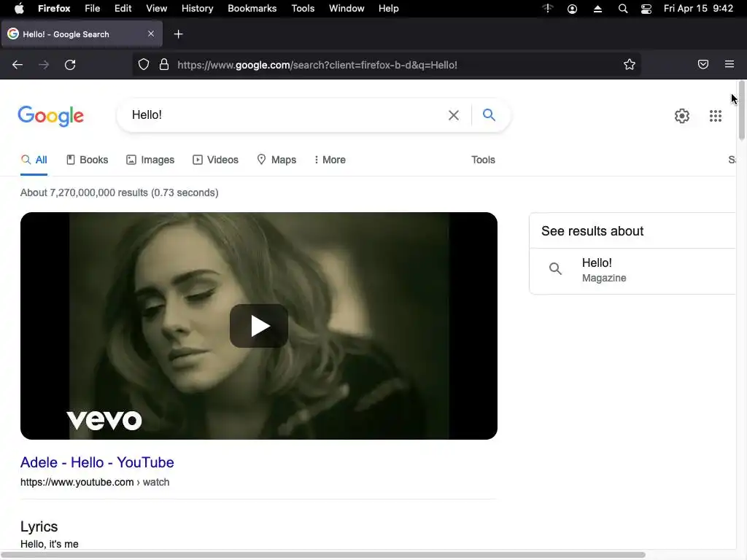Click the forward arrow navigation button

tap(44, 65)
